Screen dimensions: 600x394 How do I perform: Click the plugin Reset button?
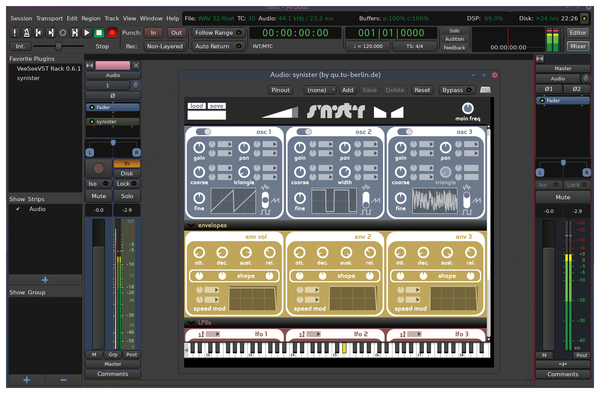click(x=422, y=90)
